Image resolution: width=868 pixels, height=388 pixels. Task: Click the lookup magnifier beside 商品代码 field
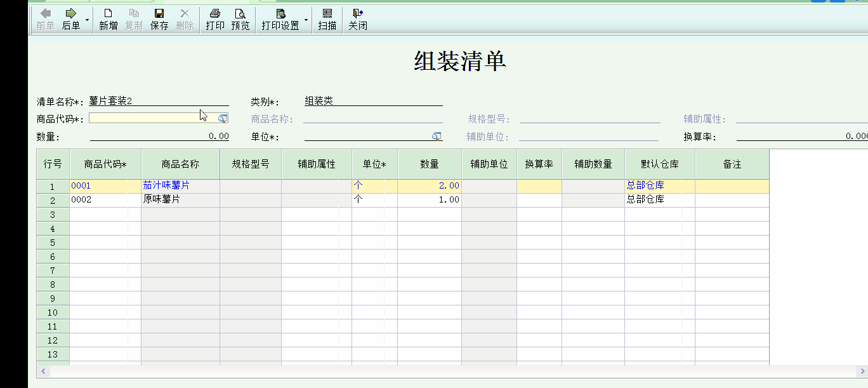point(223,117)
